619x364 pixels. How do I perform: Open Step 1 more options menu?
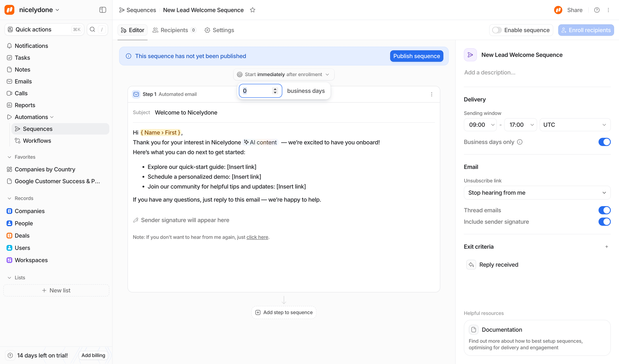(x=432, y=94)
